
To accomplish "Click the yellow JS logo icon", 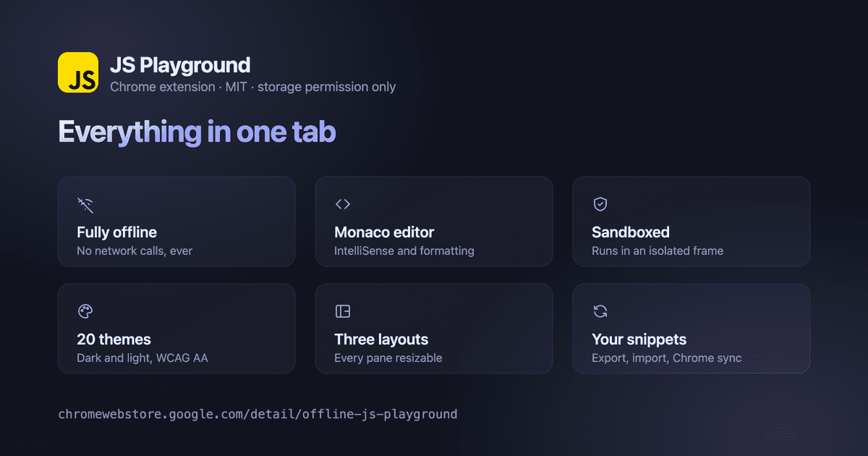I will 78,72.
